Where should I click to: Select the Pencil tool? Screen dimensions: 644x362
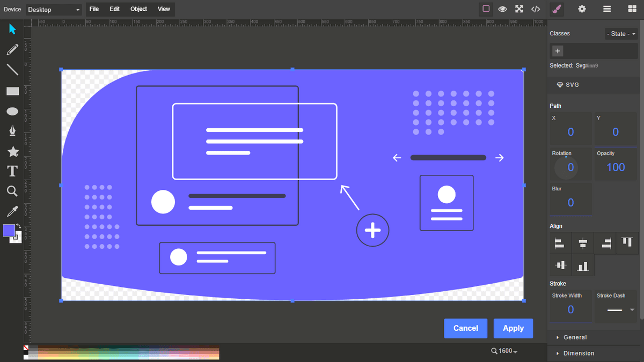tap(13, 49)
